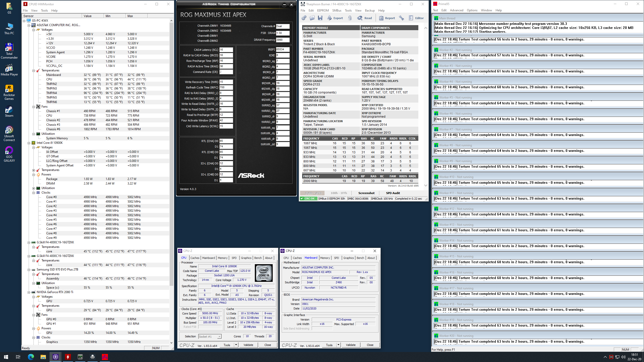Click Thaiphoon Burner scroll down arrow
644x362 pixels.
426,186
